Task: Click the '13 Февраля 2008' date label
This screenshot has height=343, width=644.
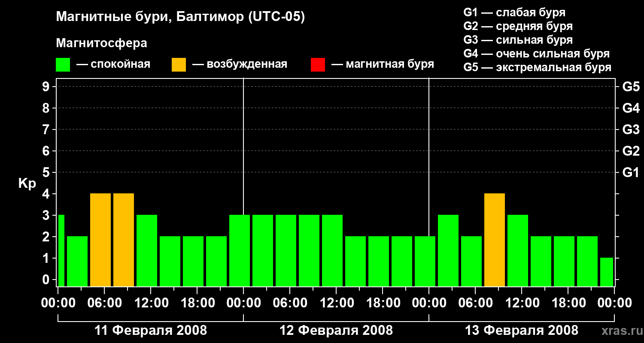Action: 522,331
